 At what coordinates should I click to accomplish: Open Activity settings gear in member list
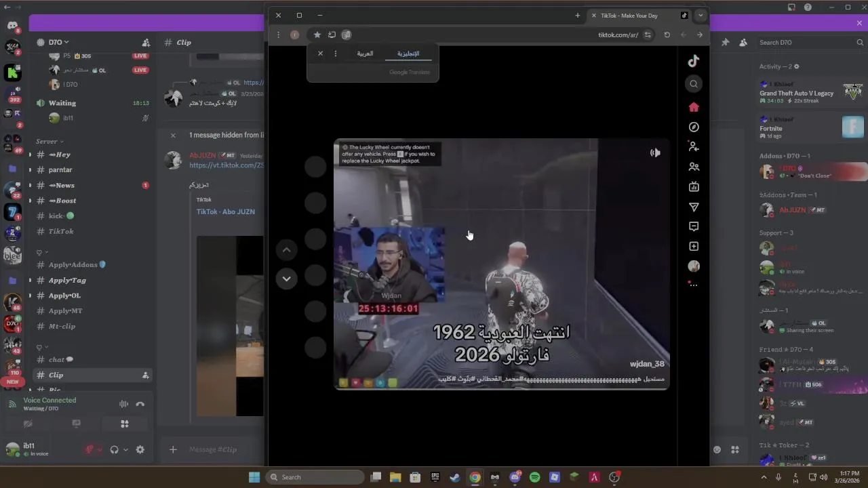pyautogui.click(x=796, y=66)
